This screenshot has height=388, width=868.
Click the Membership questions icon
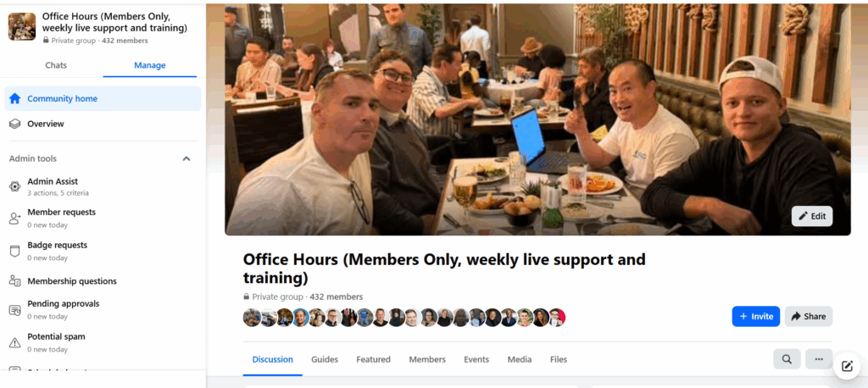(x=15, y=281)
